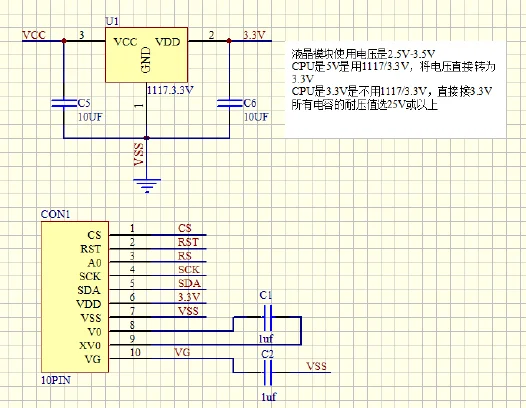This screenshot has height=408, width=526.
Task: Select the CON1 connector body
Action: 75,297
